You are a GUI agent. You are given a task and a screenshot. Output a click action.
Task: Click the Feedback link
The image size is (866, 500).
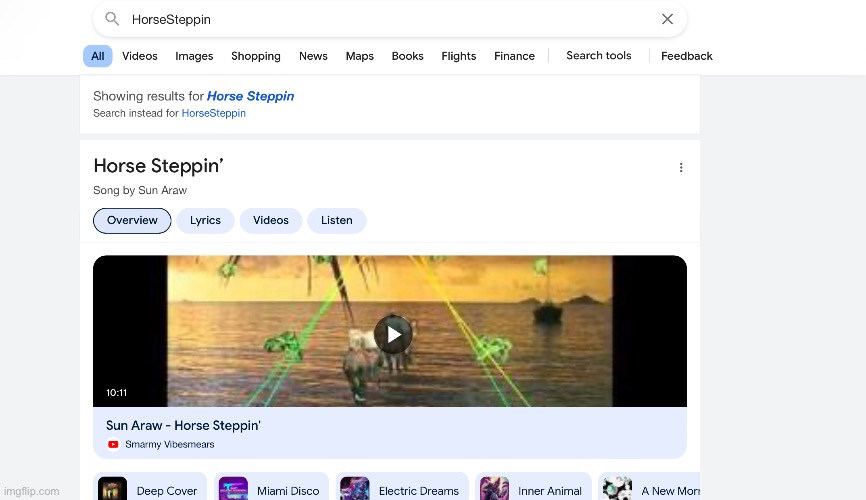[686, 56]
